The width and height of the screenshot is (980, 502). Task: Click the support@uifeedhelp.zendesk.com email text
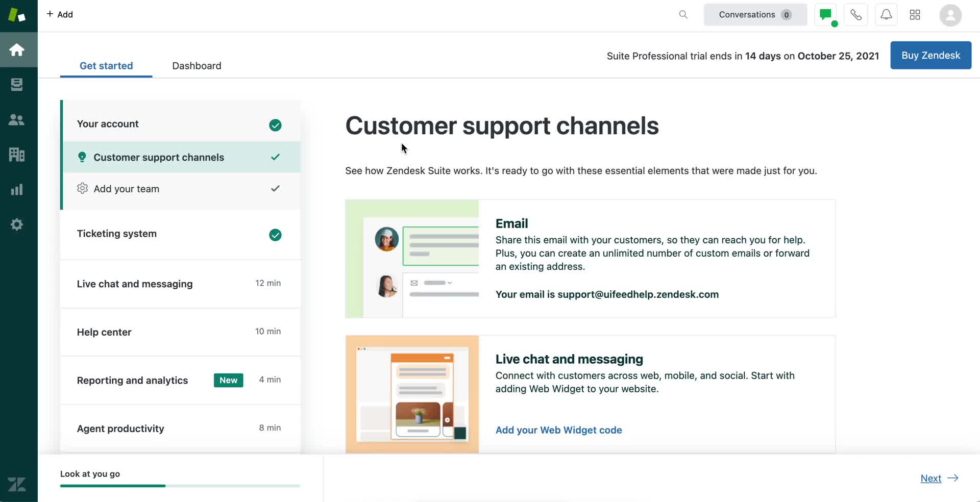(x=638, y=294)
